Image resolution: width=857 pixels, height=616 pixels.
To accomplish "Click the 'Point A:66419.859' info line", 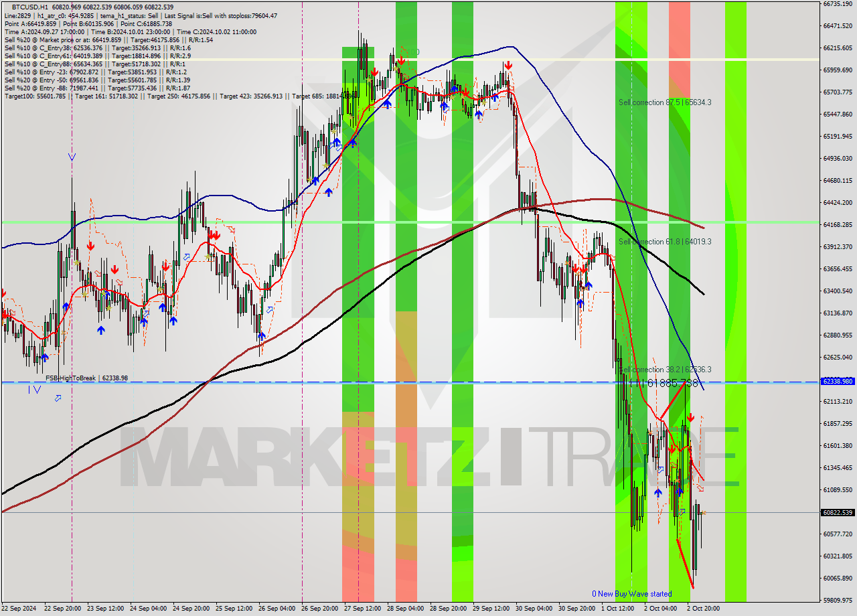I will pos(88,23).
